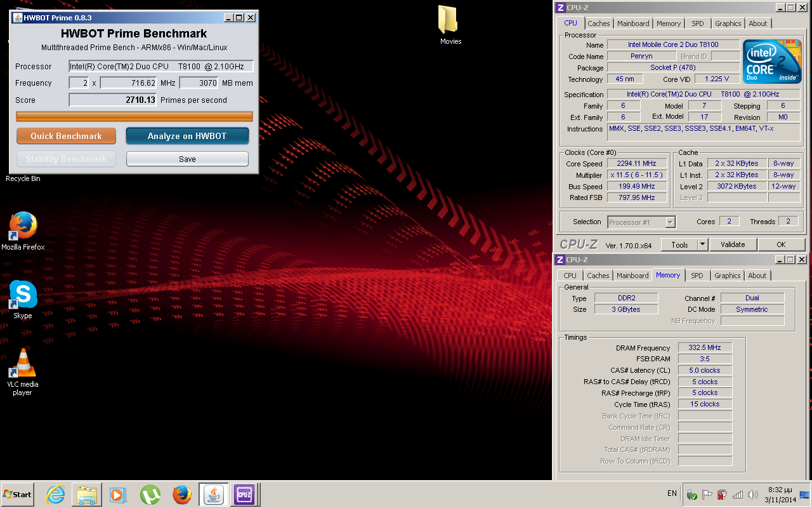This screenshot has height=508, width=812.
Task: Open About tab in upper CPU-Z window
Action: (x=758, y=23)
